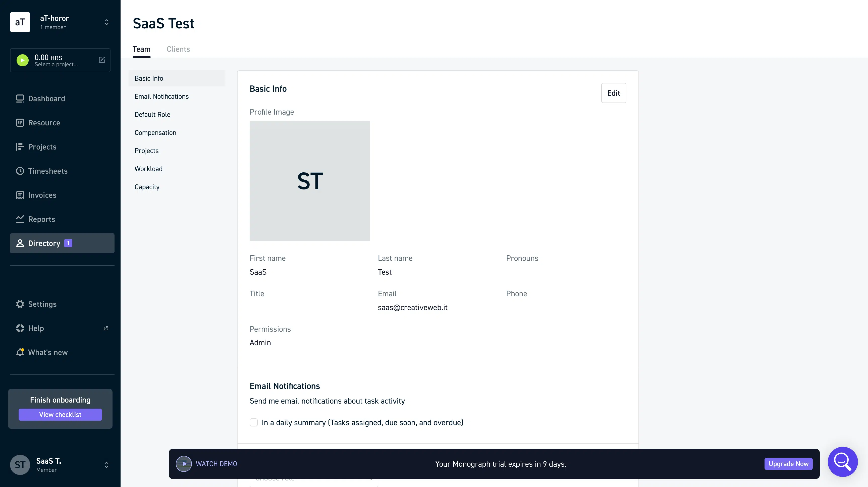Select the Directory person icon
The height and width of the screenshot is (487, 868).
pyautogui.click(x=20, y=243)
